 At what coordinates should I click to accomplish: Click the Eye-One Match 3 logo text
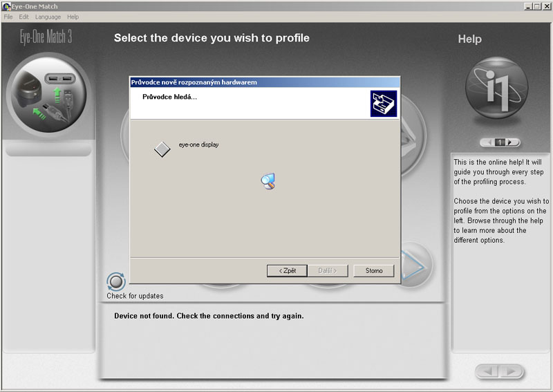pyautogui.click(x=46, y=37)
